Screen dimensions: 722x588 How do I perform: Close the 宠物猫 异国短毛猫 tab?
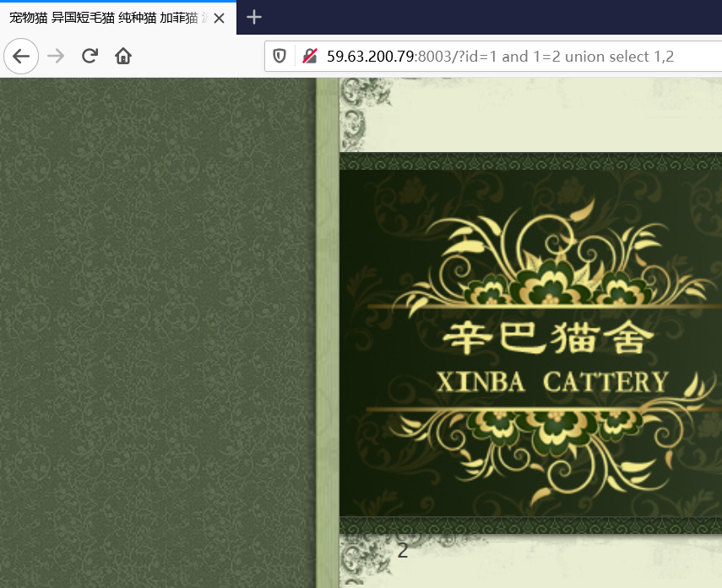coord(220,19)
